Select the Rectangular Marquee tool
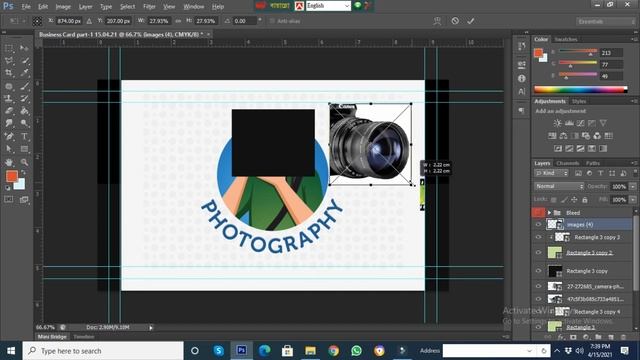This screenshot has width=640, height=360. [x=9, y=48]
